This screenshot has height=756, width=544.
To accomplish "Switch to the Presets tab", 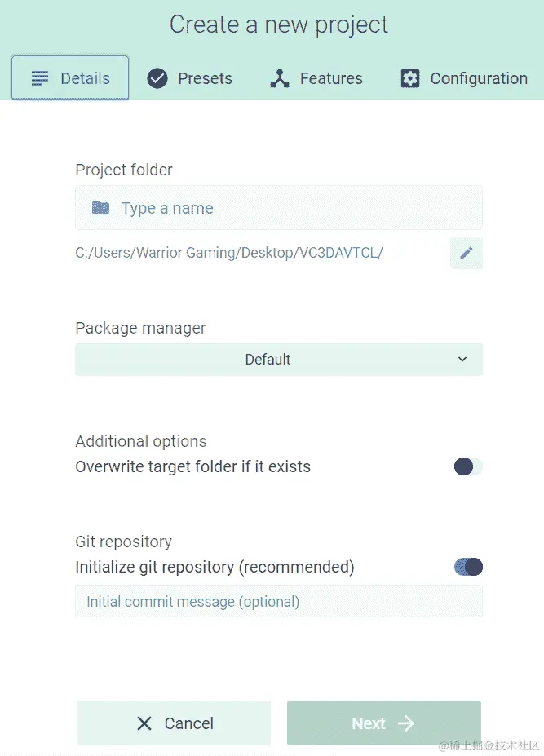I will pyautogui.click(x=190, y=78).
